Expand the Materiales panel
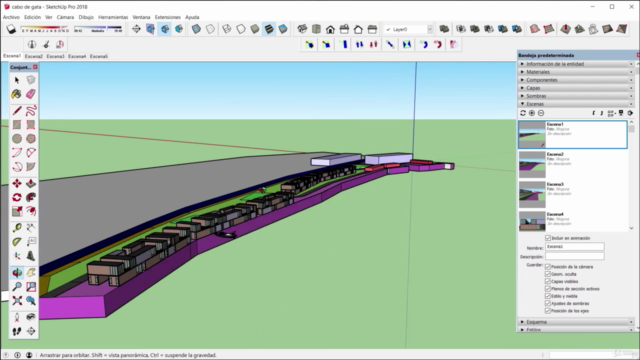Viewport: 640px width, 360px height. [576, 72]
